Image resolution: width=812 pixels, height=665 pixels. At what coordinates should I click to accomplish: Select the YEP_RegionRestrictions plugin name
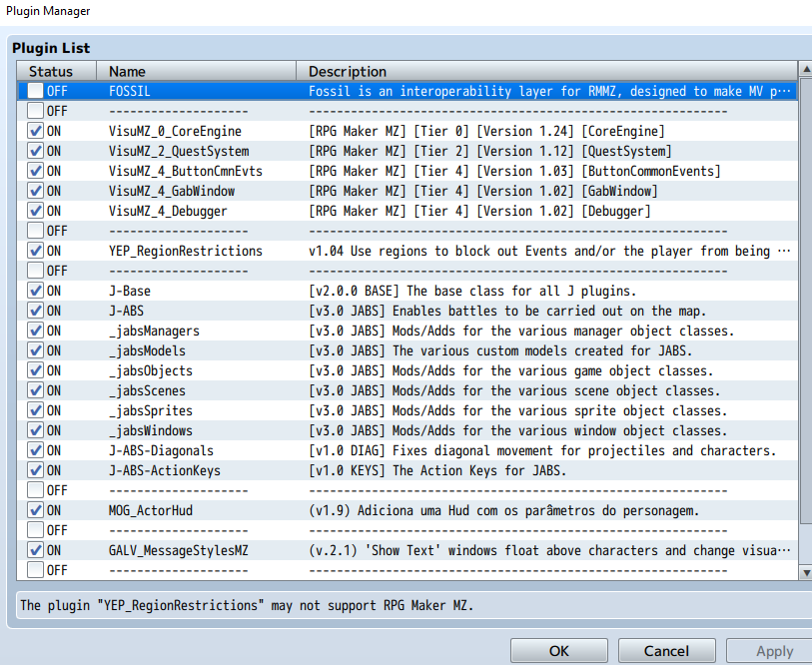pyautogui.click(x=186, y=251)
